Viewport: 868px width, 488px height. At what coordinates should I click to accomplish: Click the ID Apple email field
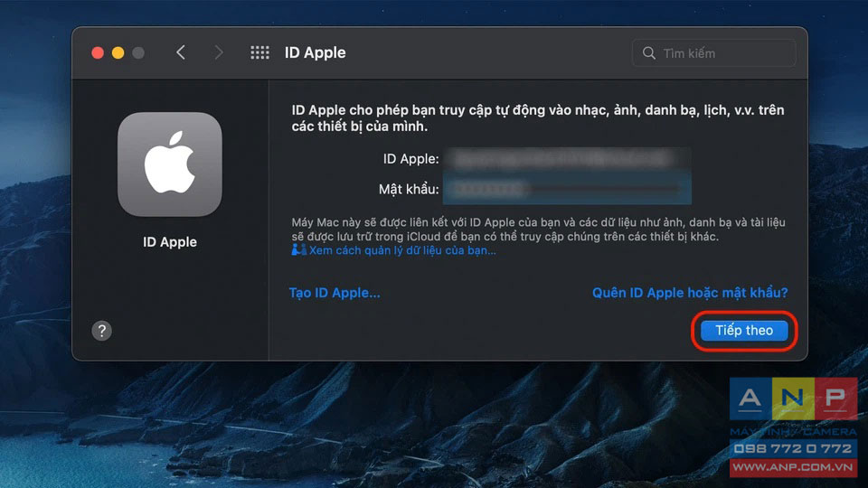click(x=567, y=159)
